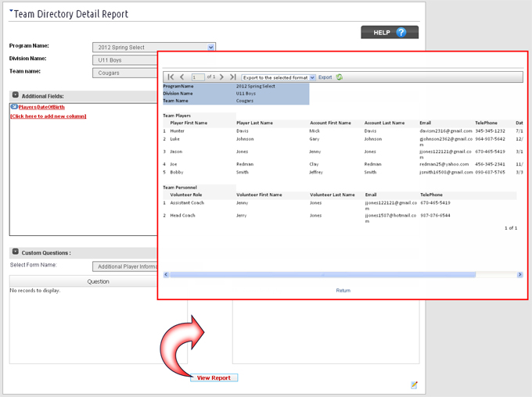Click the left arrow of report scrollbar
532x397 pixels.
tap(166, 274)
